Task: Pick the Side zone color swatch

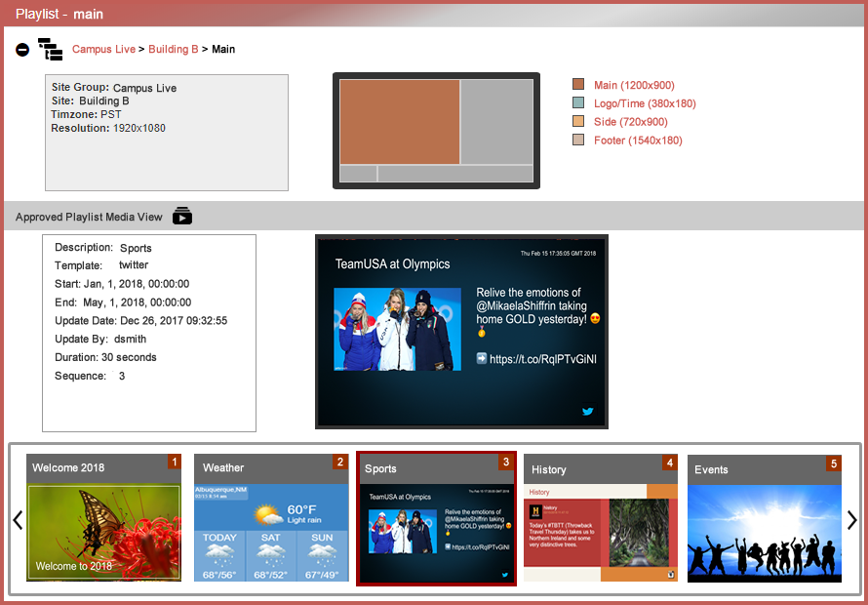Action: 578,121
